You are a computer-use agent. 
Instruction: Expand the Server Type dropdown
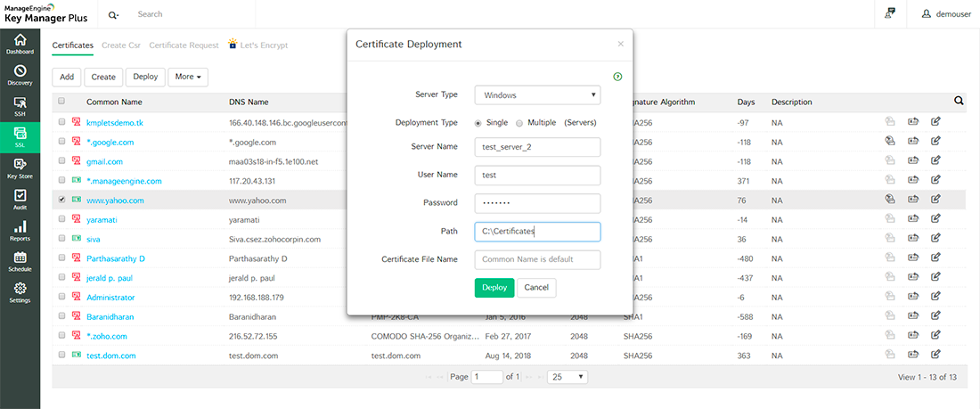tap(537, 95)
